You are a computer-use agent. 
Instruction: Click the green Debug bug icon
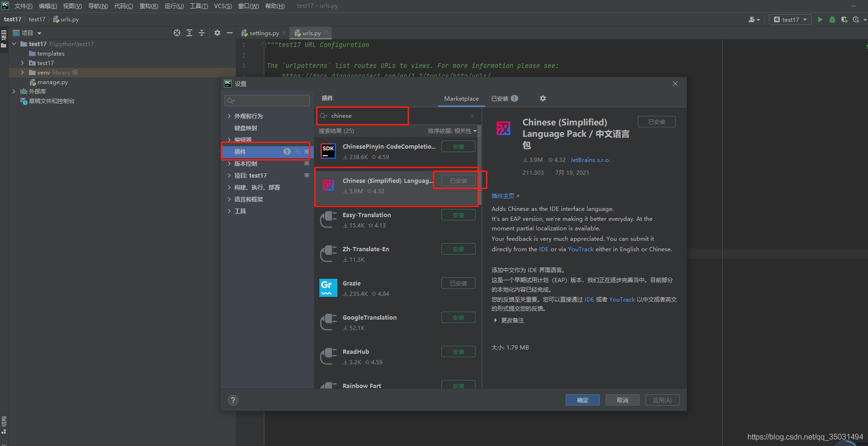pyautogui.click(x=832, y=19)
